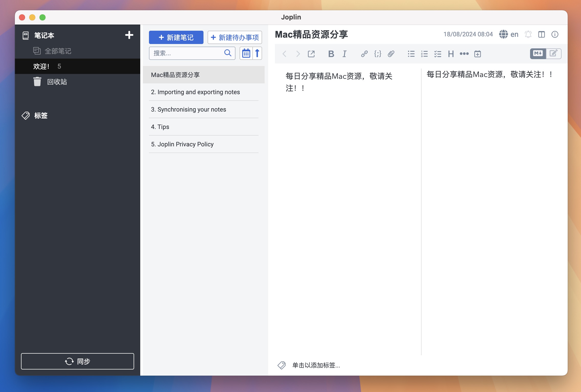Open the note in an external editor
Image resolution: width=581 pixels, height=392 pixels.
point(311,53)
